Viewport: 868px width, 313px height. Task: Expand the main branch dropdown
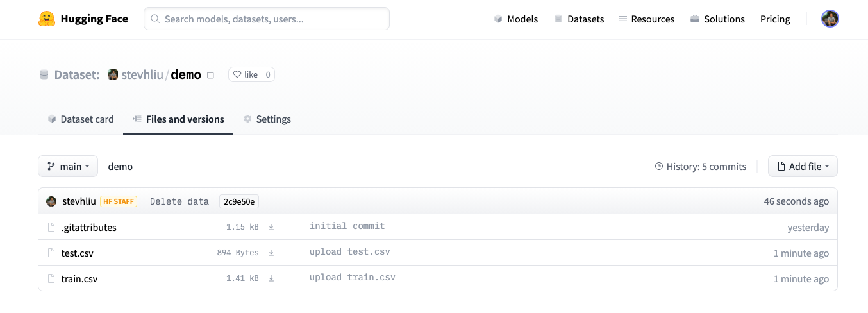point(68,167)
